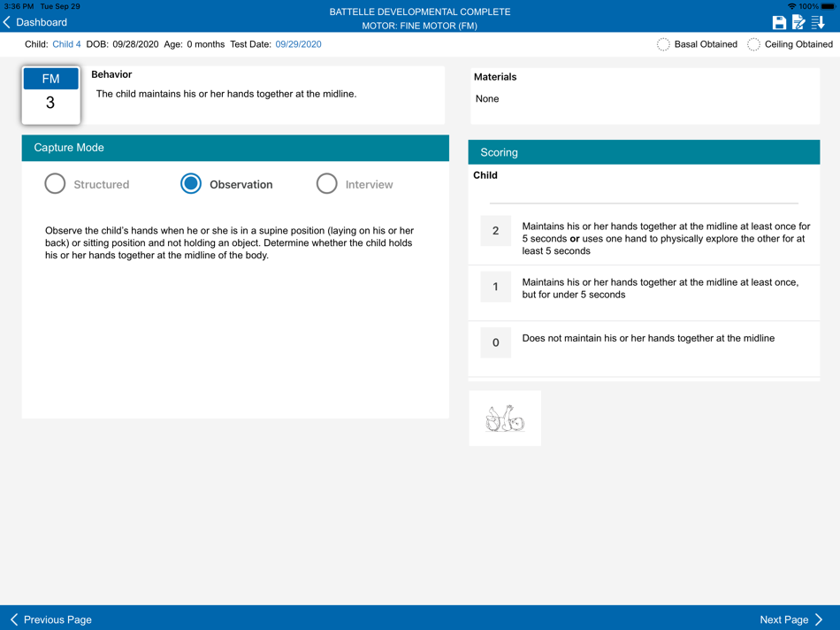
Task: Tap the Scoring panel header
Action: pyautogui.click(x=644, y=152)
